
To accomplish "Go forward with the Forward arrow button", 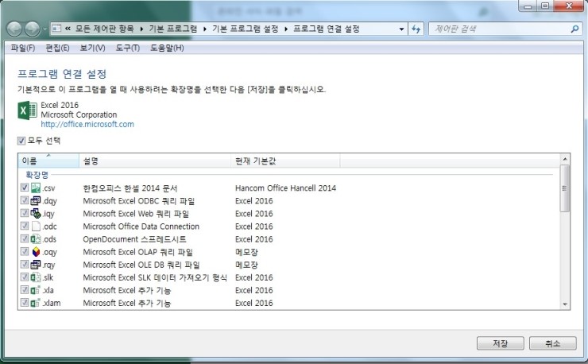I will [x=33, y=29].
